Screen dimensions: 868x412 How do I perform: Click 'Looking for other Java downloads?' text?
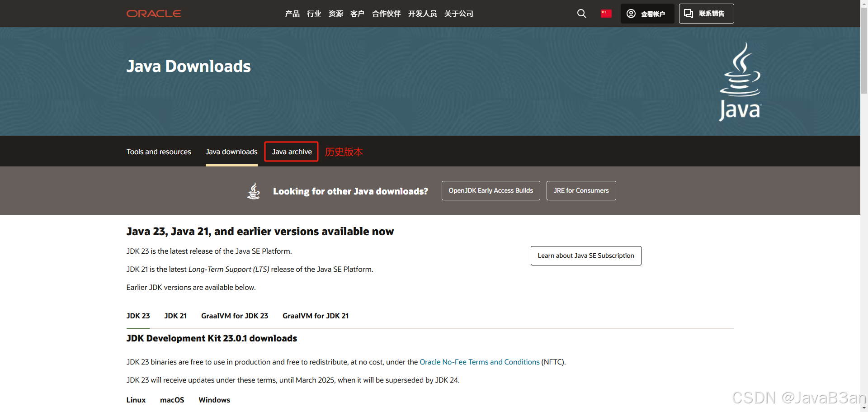click(350, 191)
